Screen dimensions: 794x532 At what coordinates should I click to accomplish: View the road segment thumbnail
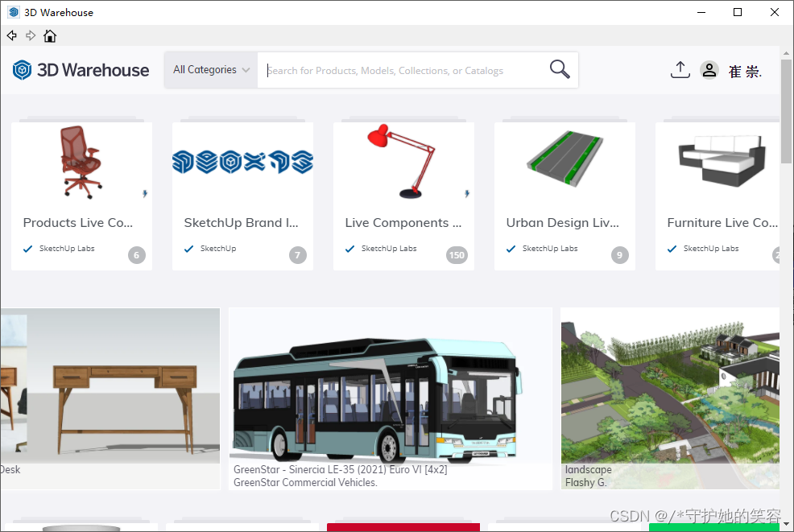coord(565,159)
